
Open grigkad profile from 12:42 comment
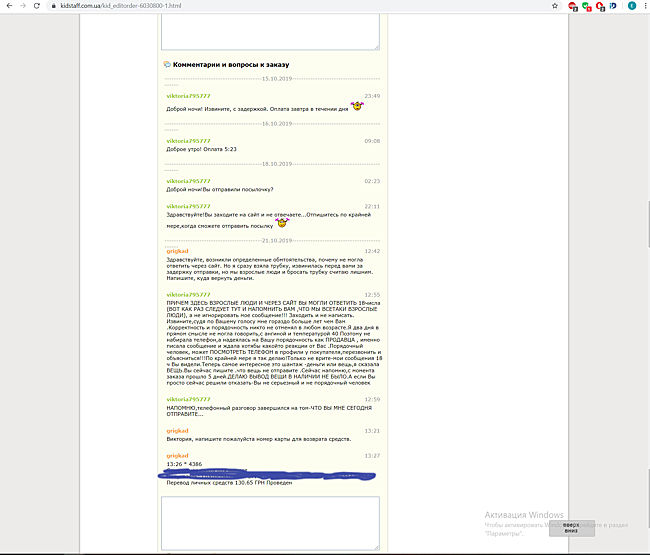(x=178, y=251)
